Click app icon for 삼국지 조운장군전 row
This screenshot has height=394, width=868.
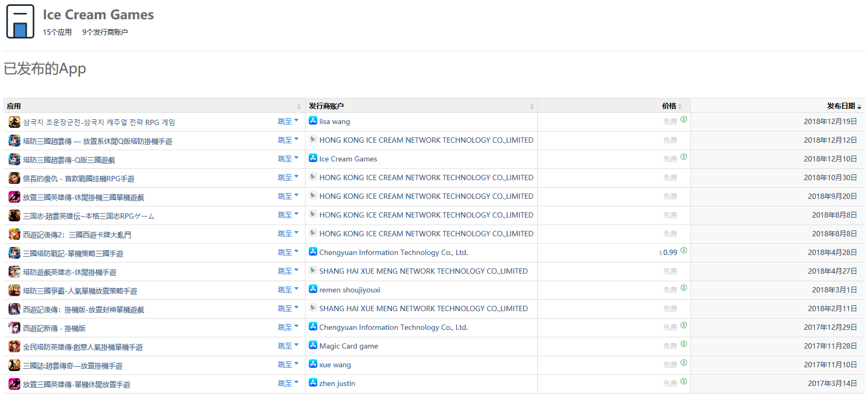pos(14,122)
